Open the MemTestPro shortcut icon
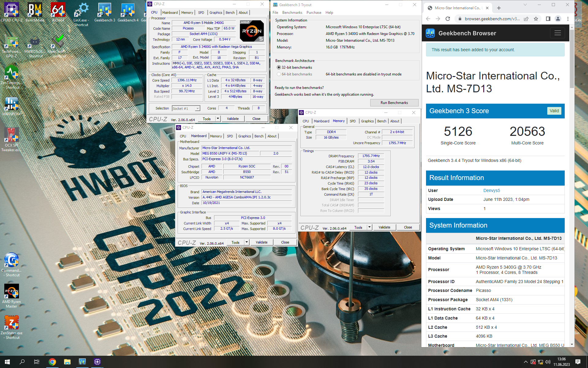Image resolution: width=588 pixels, height=368 pixels. (x=58, y=47)
